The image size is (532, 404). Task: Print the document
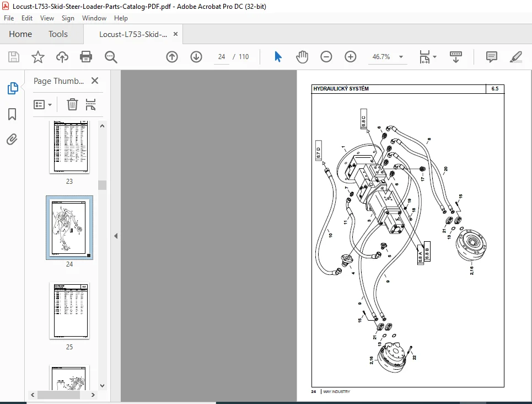pyautogui.click(x=86, y=57)
